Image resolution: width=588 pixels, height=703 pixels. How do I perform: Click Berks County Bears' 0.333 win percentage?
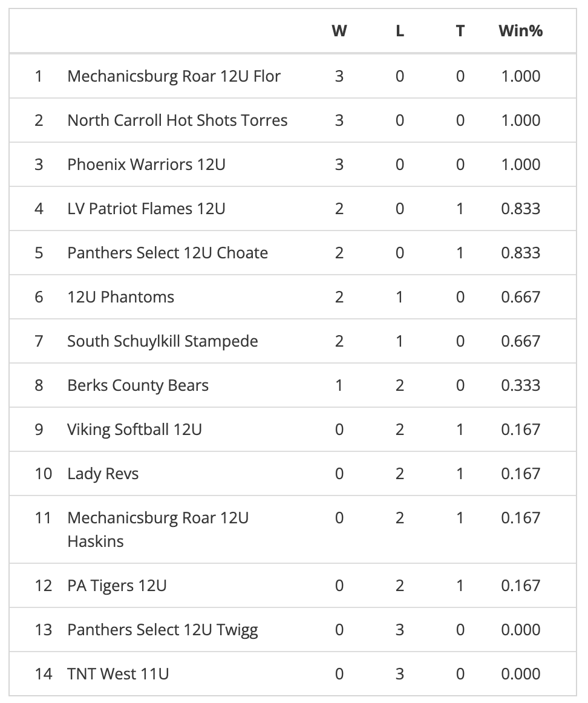pyautogui.click(x=520, y=385)
